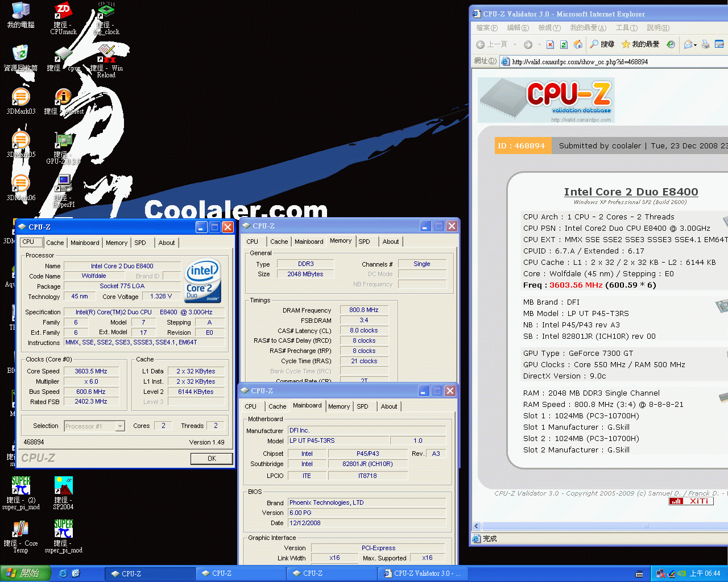The height and width of the screenshot is (582, 728).
Task: Open About tab in the Memory window
Action: [x=391, y=242]
